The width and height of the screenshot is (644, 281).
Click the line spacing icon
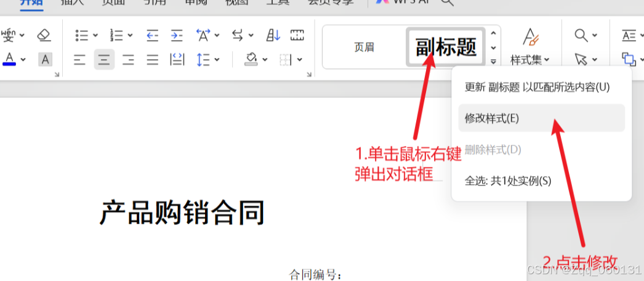(x=203, y=60)
